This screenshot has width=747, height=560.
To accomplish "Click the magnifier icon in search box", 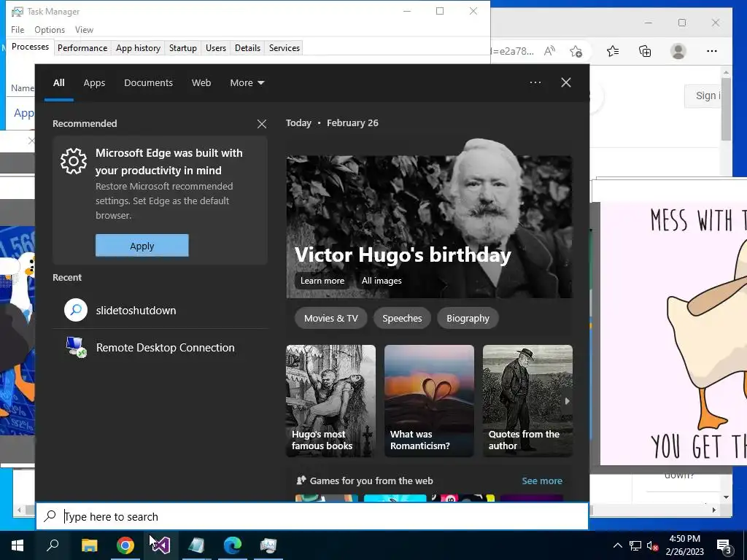I will [50, 516].
